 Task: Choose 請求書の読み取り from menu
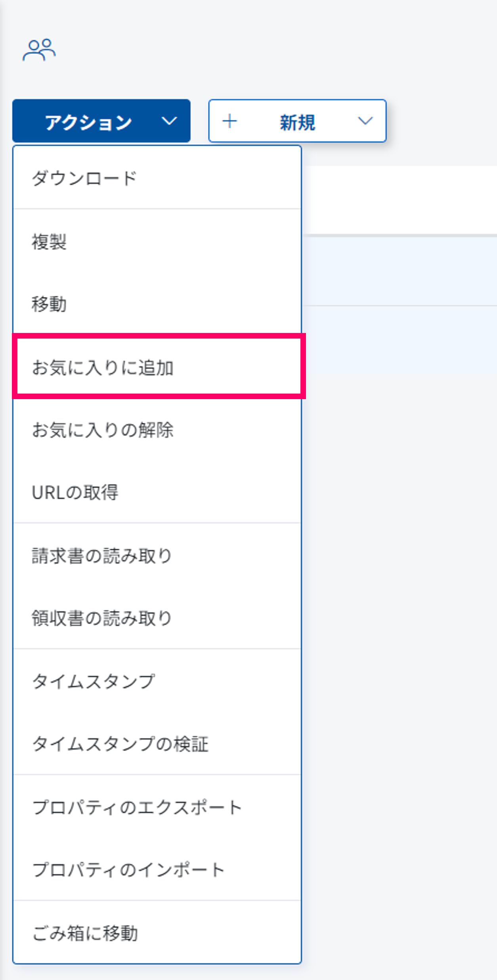pyautogui.click(x=101, y=556)
